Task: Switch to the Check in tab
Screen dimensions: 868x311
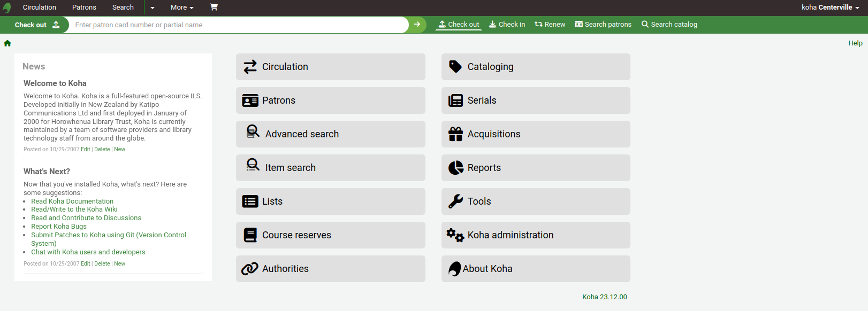Action: tap(507, 25)
